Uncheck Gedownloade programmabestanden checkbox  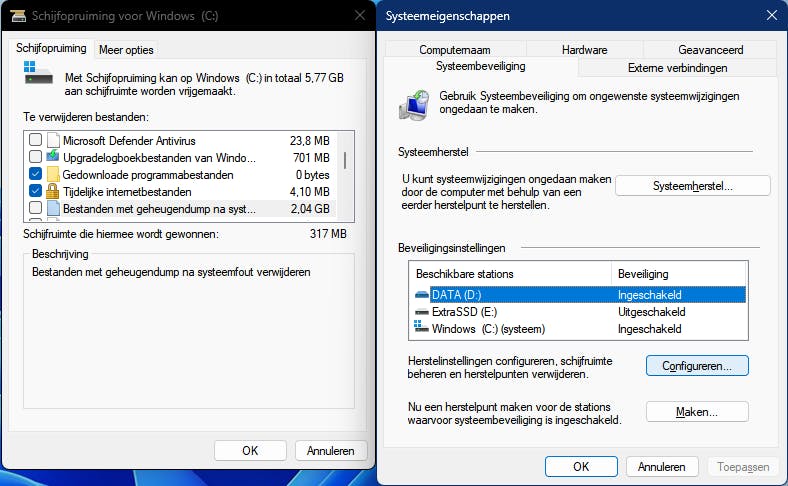pyautogui.click(x=35, y=173)
